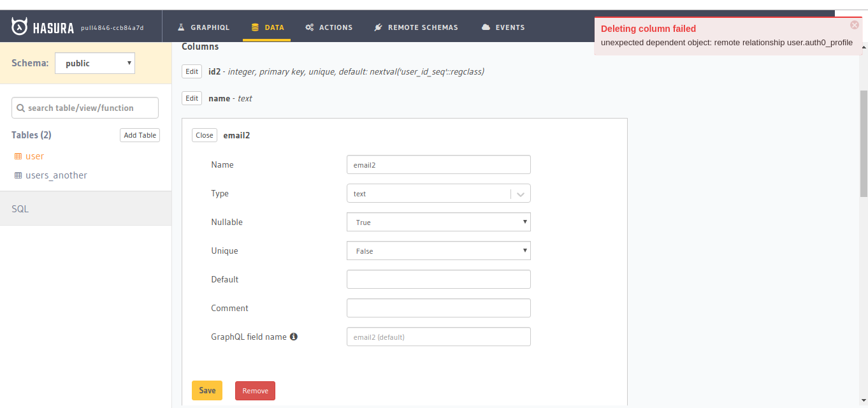Screen dimensions: 868x408
Task: Edit the id2 column
Action: tap(192, 71)
